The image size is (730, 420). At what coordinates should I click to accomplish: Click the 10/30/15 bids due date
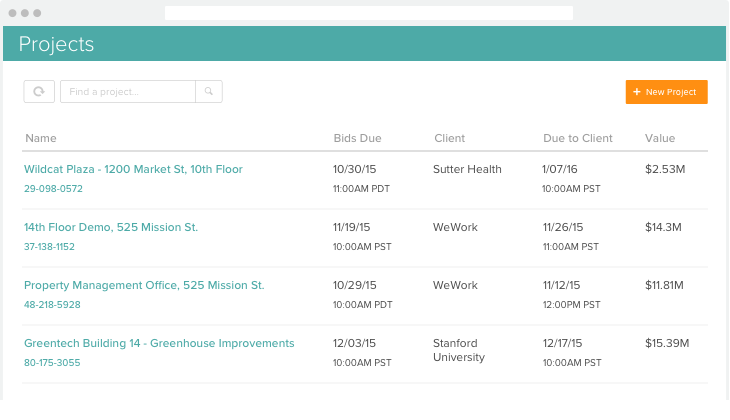(354, 169)
